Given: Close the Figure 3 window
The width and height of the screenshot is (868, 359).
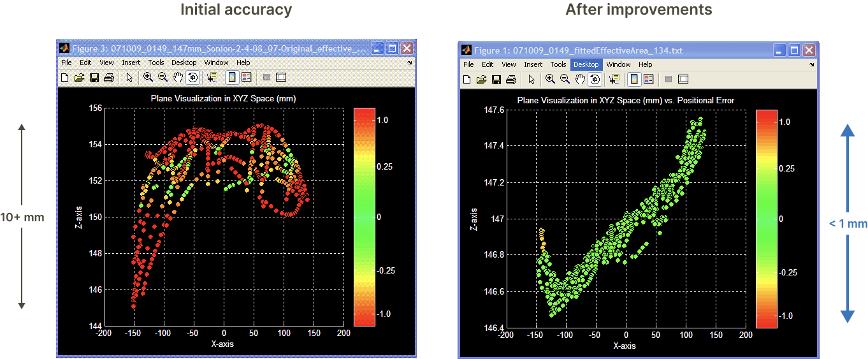Looking at the screenshot, I should [x=407, y=48].
